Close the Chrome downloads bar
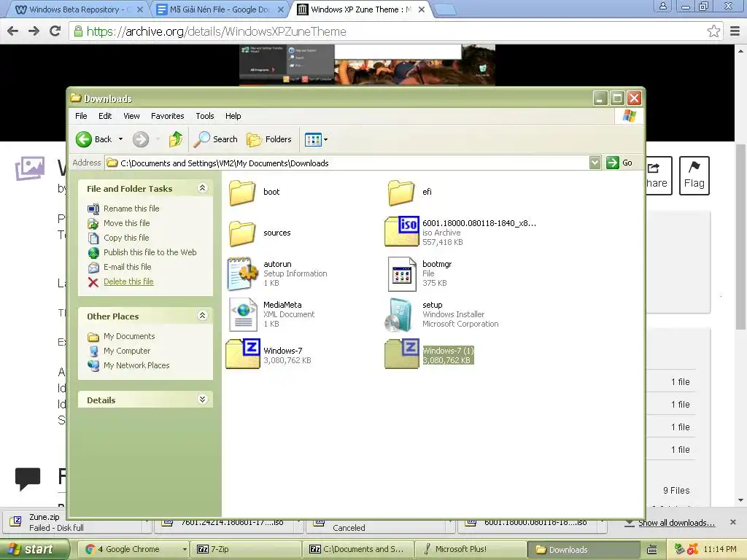This screenshot has height=560, width=747. click(x=733, y=522)
